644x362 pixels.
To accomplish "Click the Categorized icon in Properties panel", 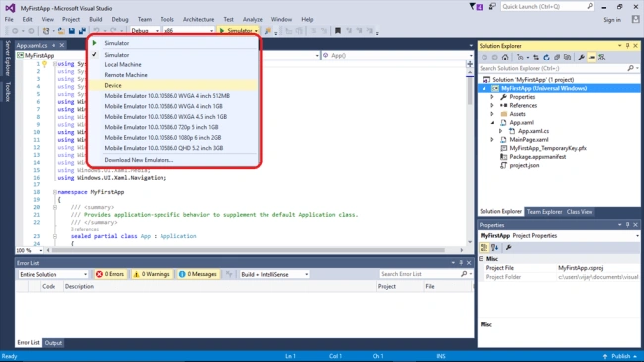I will coord(483,247).
